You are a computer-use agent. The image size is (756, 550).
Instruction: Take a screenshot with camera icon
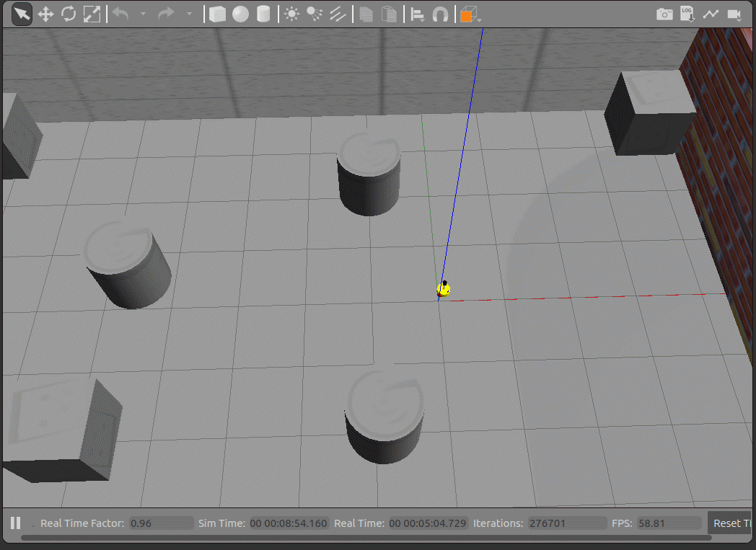pos(664,14)
